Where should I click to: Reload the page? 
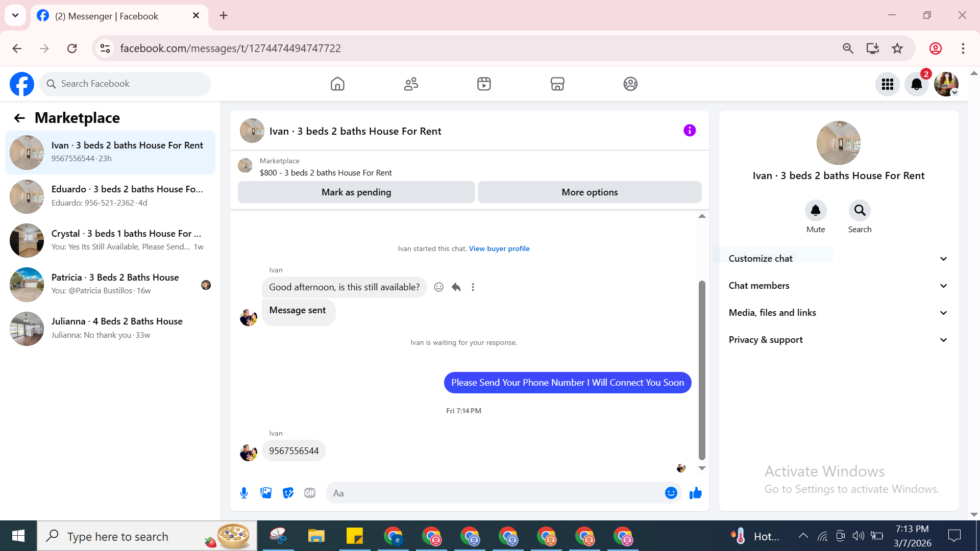point(72,48)
